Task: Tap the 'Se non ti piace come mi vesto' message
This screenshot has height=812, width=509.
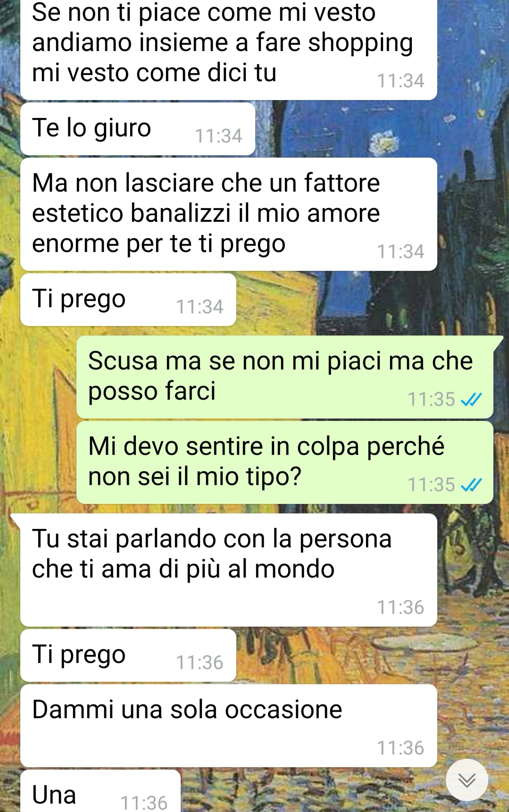Action: coord(229,50)
